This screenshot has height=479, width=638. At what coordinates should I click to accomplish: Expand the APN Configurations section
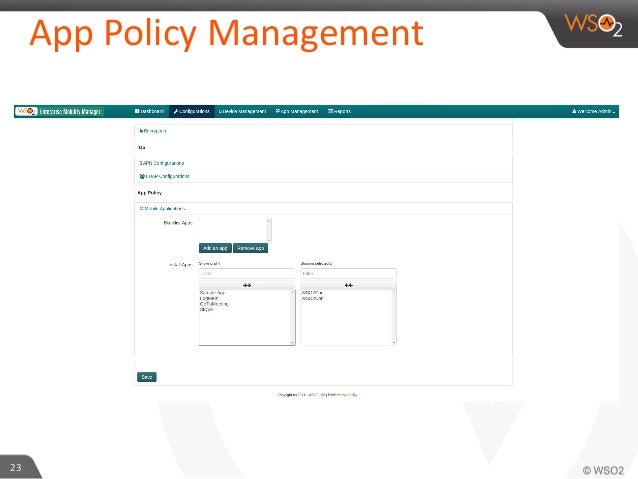pos(162,163)
